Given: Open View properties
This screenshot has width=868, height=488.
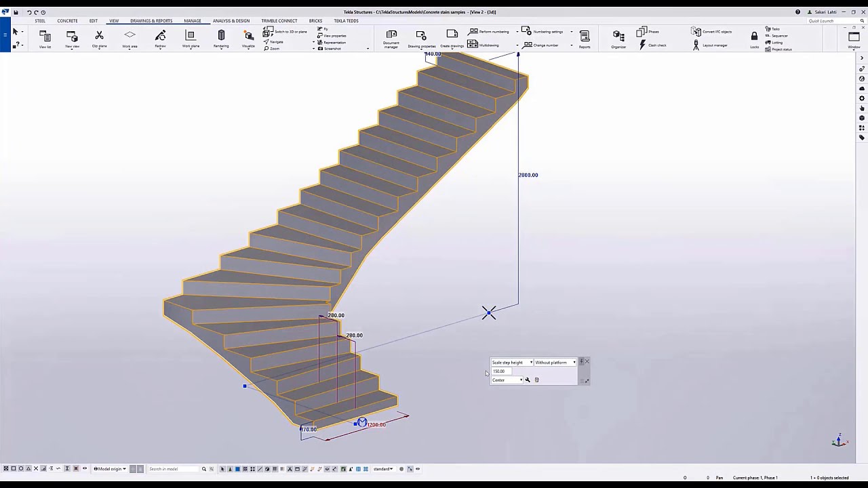Looking at the screenshot, I should tap(332, 36).
